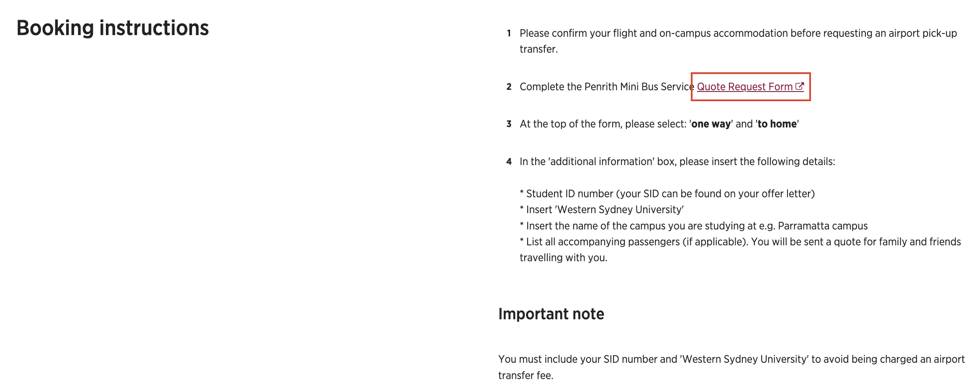Click the 'transfer fee.' closing text
The image size is (980, 387).
pos(526,376)
